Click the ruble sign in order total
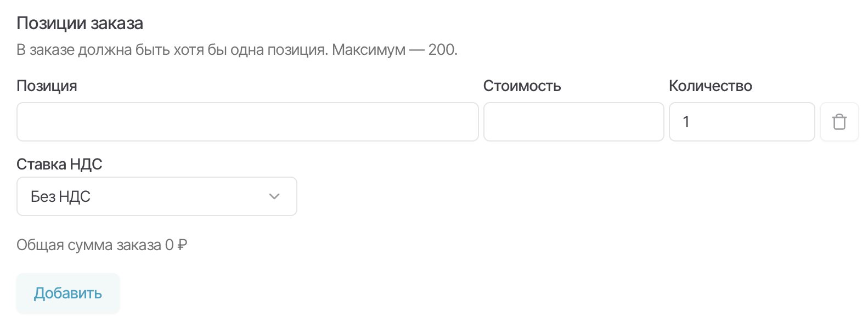 (183, 245)
